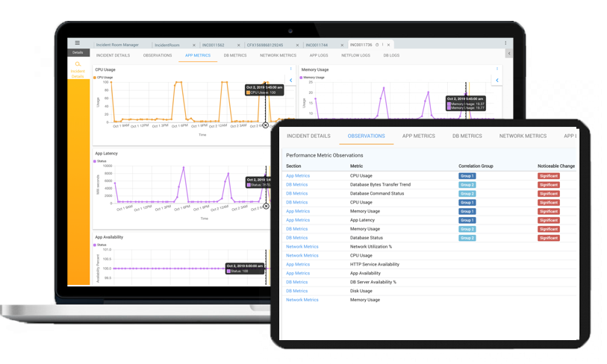Screen dimensions: 607x364
Task: Open Incident Details tab on the laptop
Action: click(x=113, y=55)
